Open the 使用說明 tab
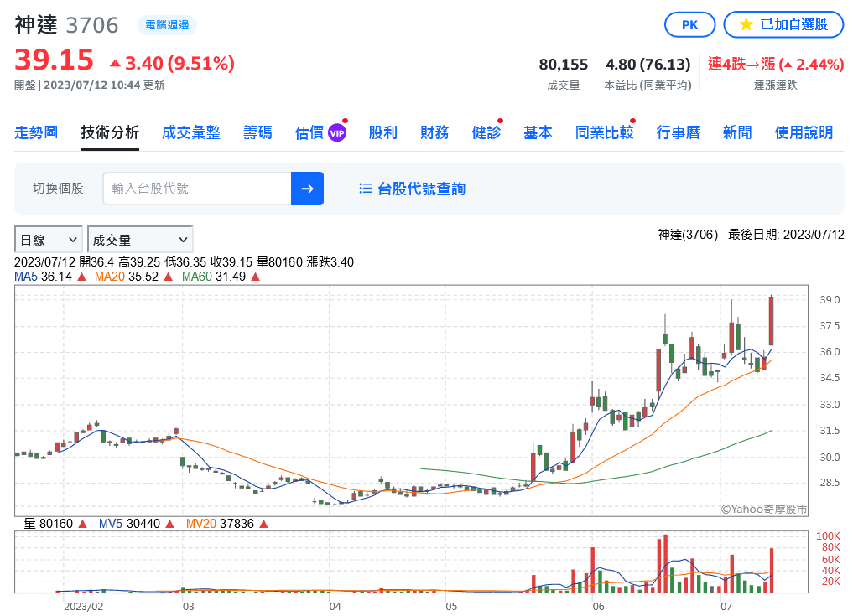 click(x=804, y=132)
